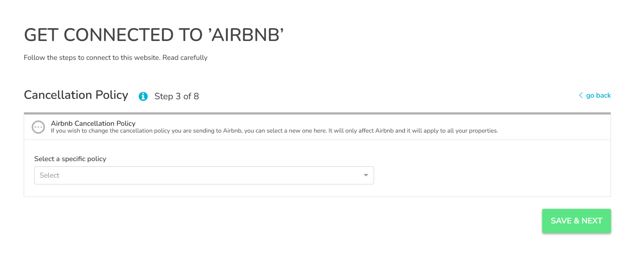Click the ampersand on the green save button
The height and width of the screenshot is (268, 644).
click(576, 221)
